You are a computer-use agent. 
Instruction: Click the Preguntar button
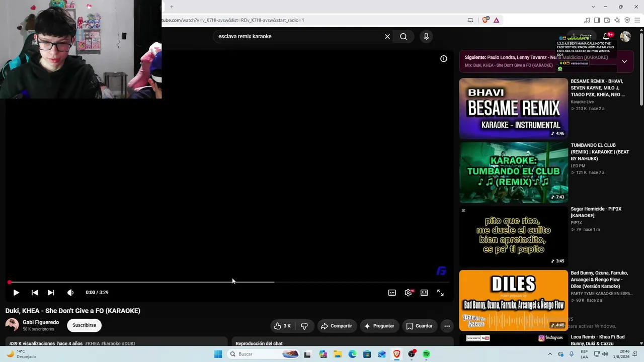coord(379,326)
